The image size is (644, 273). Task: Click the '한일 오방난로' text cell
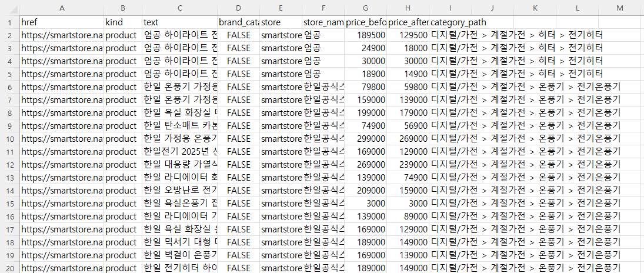180,191
